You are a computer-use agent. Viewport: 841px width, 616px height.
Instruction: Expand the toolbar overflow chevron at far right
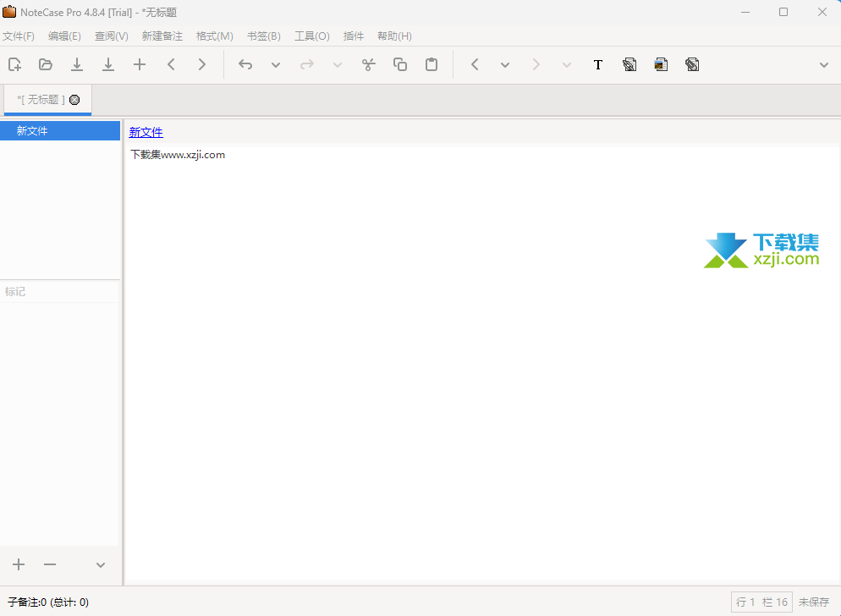(824, 65)
